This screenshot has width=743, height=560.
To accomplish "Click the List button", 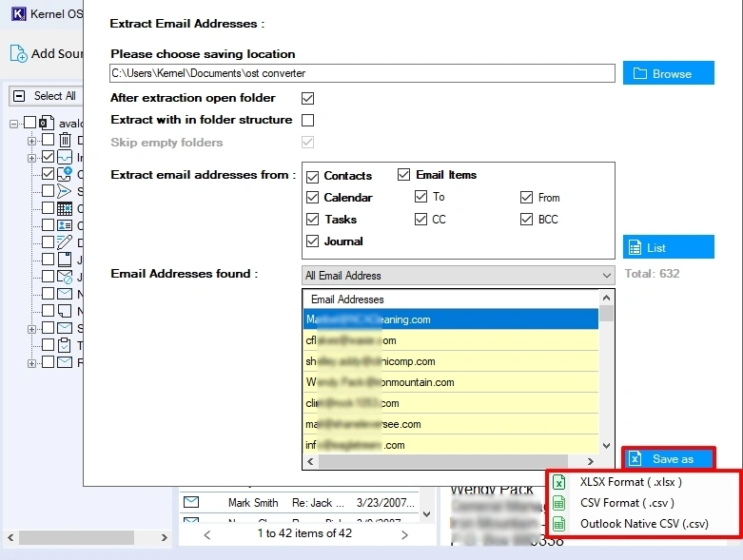I will (668, 247).
